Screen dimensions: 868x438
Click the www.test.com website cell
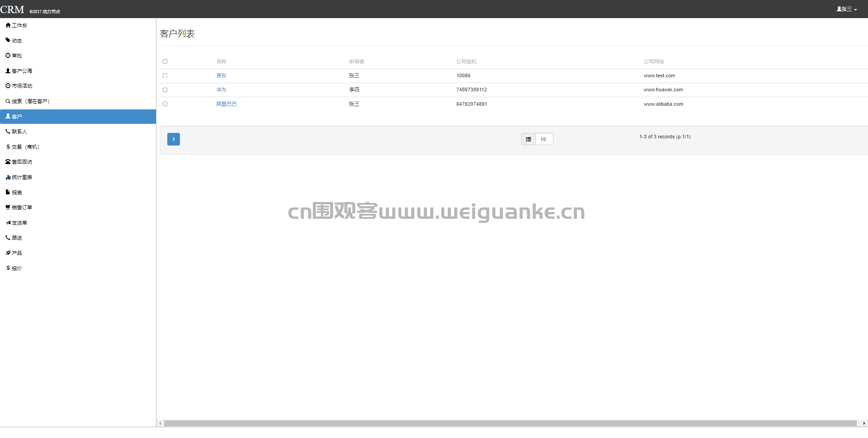pos(660,76)
